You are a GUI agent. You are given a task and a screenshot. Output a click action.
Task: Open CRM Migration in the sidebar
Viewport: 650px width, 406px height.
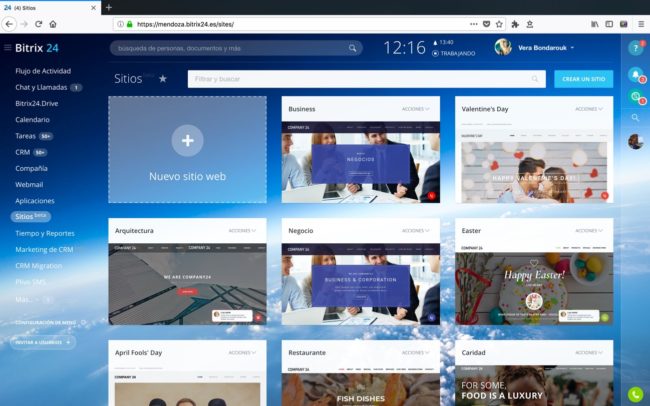[39, 265]
